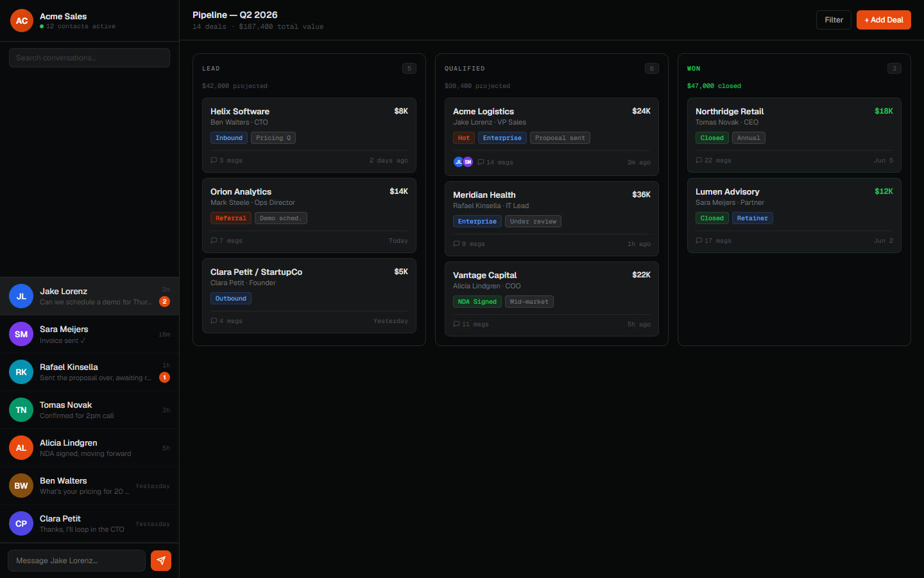The width and height of the screenshot is (924, 578).
Task: Click the unread badge on Jake Lorenz
Action: (165, 301)
